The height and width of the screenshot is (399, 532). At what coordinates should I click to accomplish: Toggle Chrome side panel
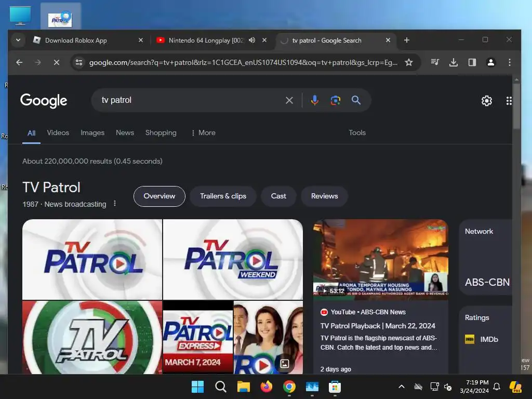(472, 62)
